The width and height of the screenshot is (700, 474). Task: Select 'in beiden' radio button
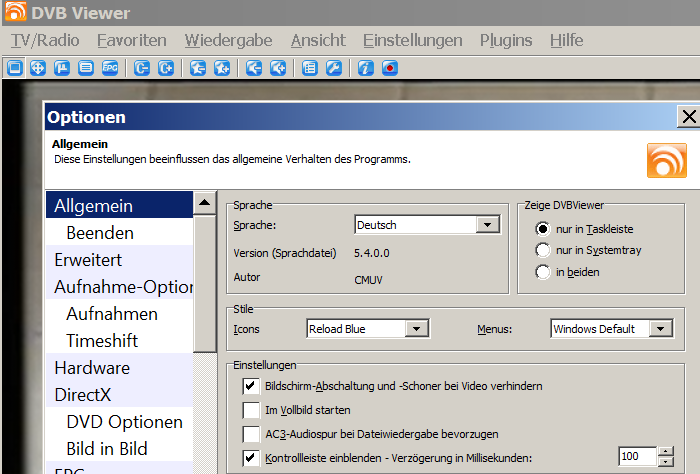[x=542, y=272]
